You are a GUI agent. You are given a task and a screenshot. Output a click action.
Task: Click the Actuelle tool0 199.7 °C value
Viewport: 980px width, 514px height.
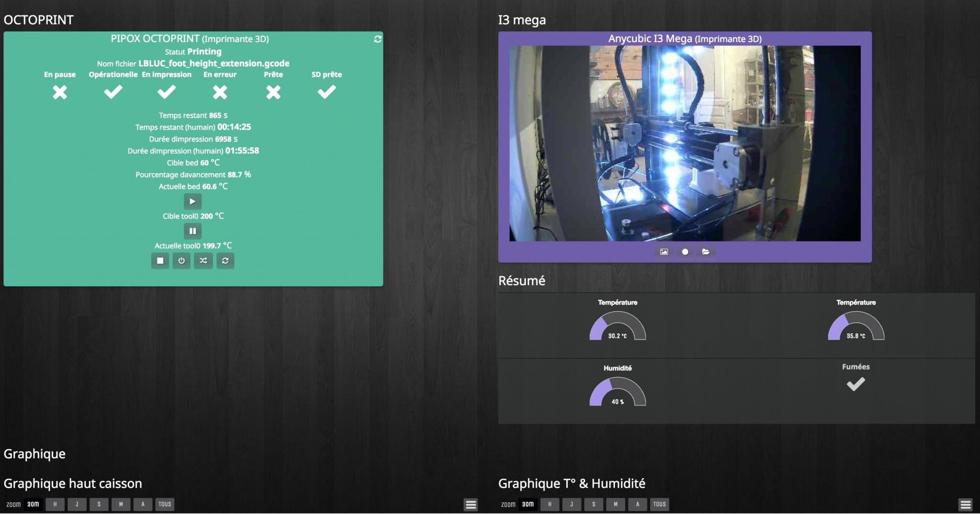(x=217, y=246)
